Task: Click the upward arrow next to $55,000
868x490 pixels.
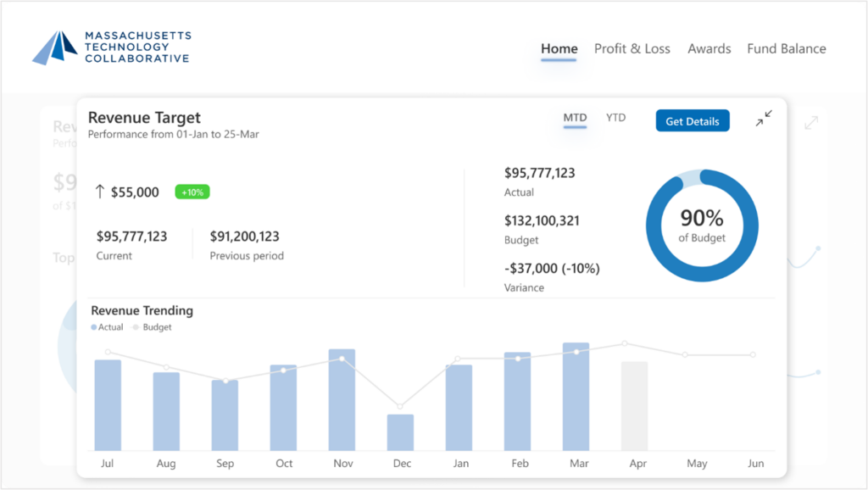Action: [100, 192]
